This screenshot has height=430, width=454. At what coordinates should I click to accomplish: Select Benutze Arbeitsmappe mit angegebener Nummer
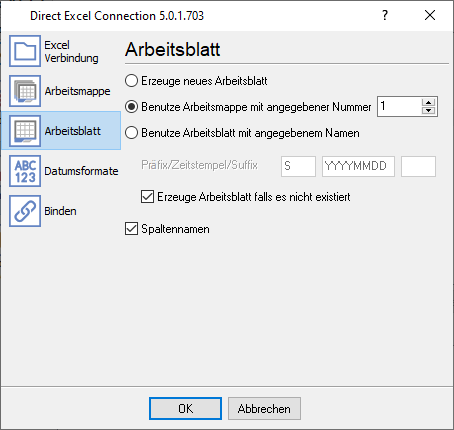248,107
